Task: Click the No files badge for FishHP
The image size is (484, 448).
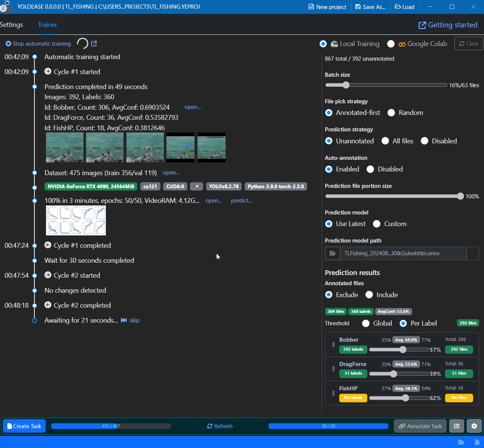Action: click(459, 398)
